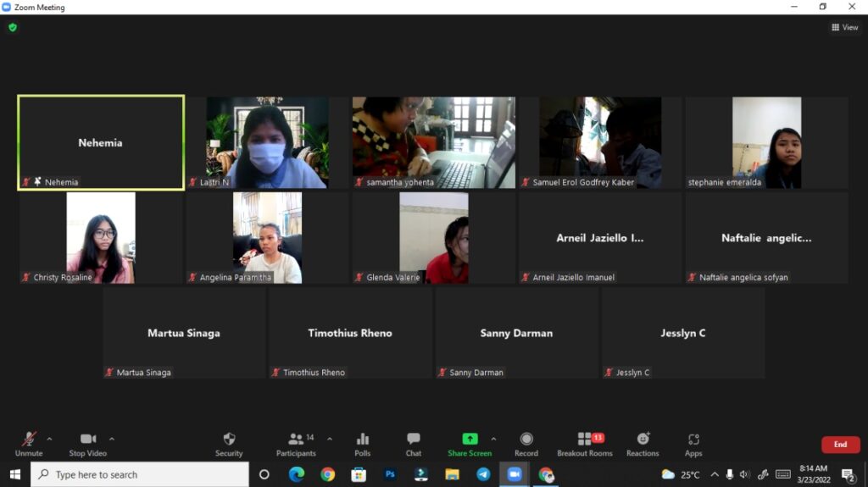Select Lastri N's video tile
The height and width of the screenshot is (487, 868).
pos(267,142)
